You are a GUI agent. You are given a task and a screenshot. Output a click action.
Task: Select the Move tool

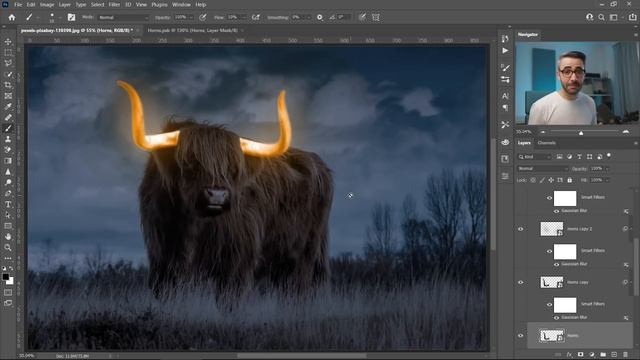8,42
